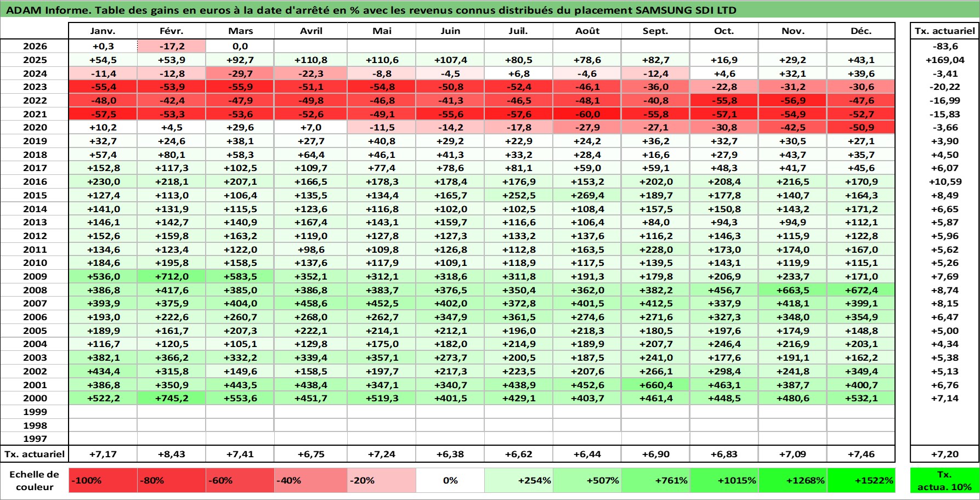Viewport: 980px width, 500px height.
Task: Click the -100% red color scale swatch
Action: (103, 480)
